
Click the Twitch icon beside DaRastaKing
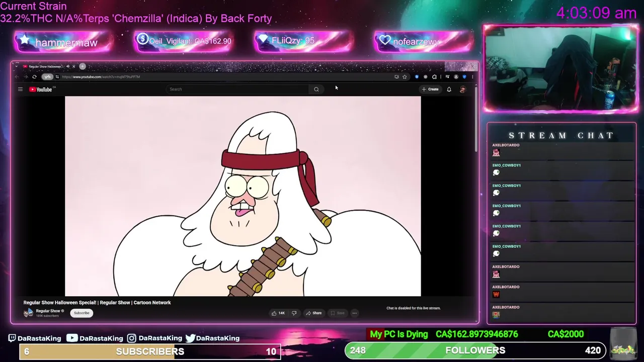click(x=12, y=338)
